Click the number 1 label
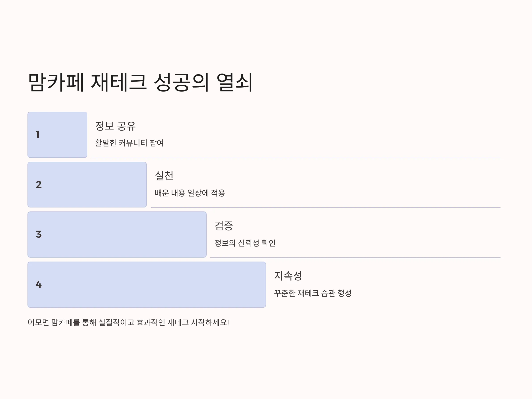The width and height of the screenshot is (532, 399). 37,135
